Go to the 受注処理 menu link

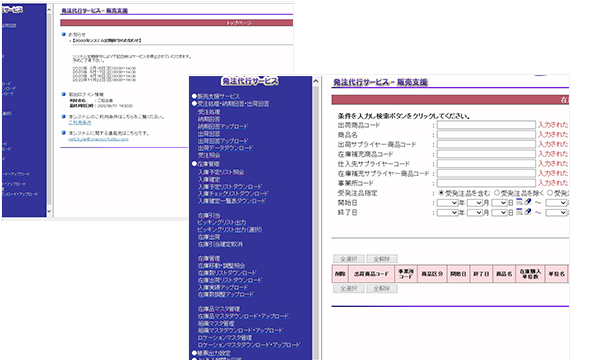[209, 112]
